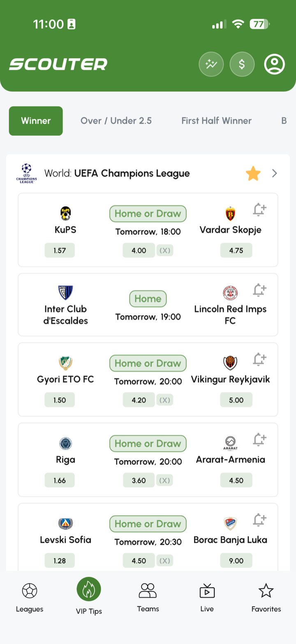This screenshot has height=644, width=296.
Task: Select the Winner tab
Action: [36, 121]
